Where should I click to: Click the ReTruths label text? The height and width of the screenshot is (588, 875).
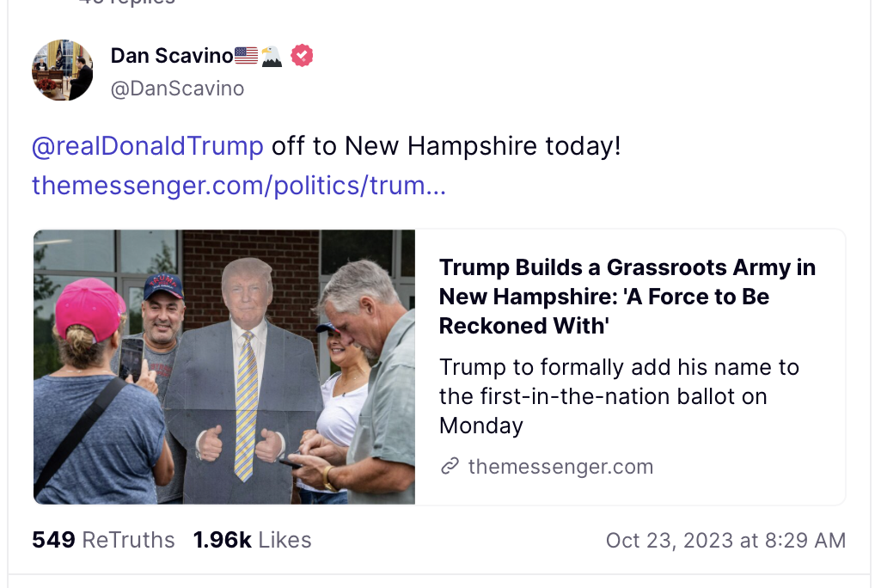tap(128, 540)
